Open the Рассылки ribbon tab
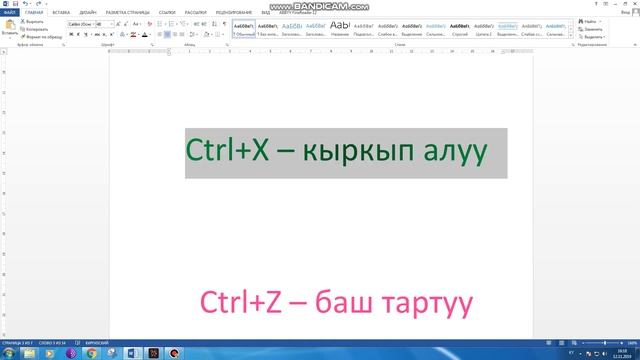 click(x=196, y=12)
